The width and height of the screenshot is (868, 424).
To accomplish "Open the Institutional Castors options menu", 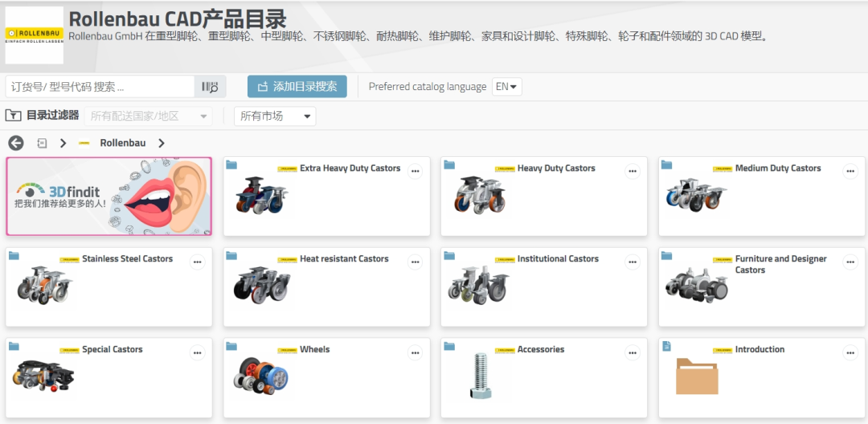I will [x=633, y=262].
